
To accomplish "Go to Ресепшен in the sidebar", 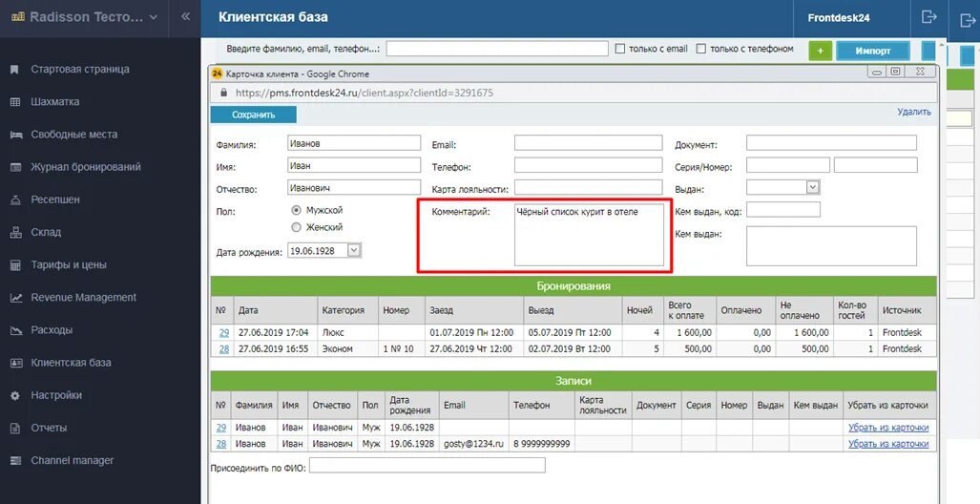I will tap(55, 200).
